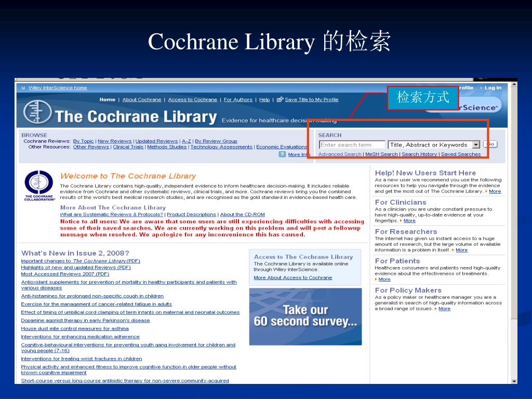The height and width of the screenshot is (399, 532).
Task: Browse By Review Group
Action: 216,141
